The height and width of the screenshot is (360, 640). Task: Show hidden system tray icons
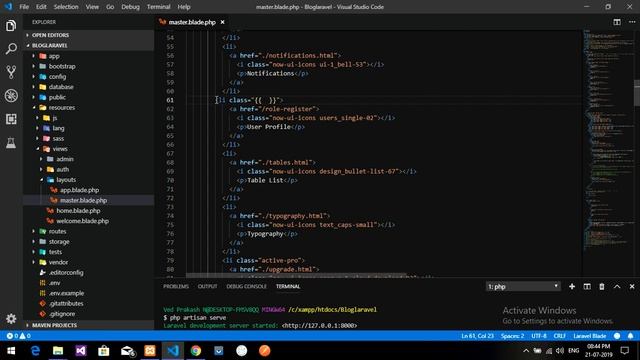[526, 351]
